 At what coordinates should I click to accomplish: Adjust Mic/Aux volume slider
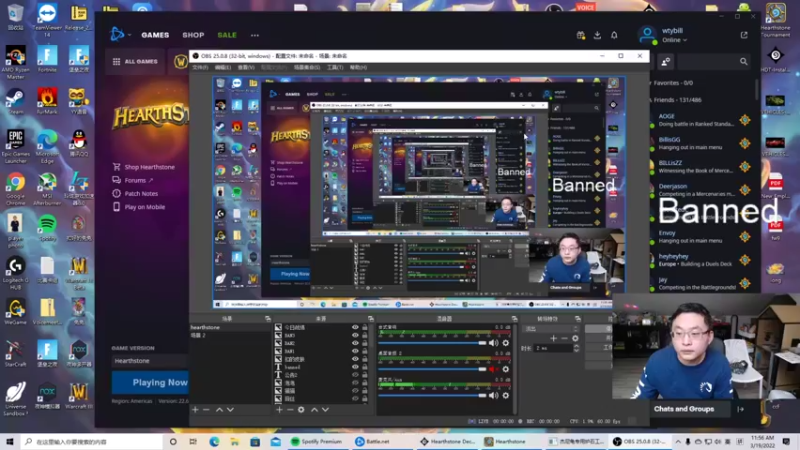coord(432,395)
